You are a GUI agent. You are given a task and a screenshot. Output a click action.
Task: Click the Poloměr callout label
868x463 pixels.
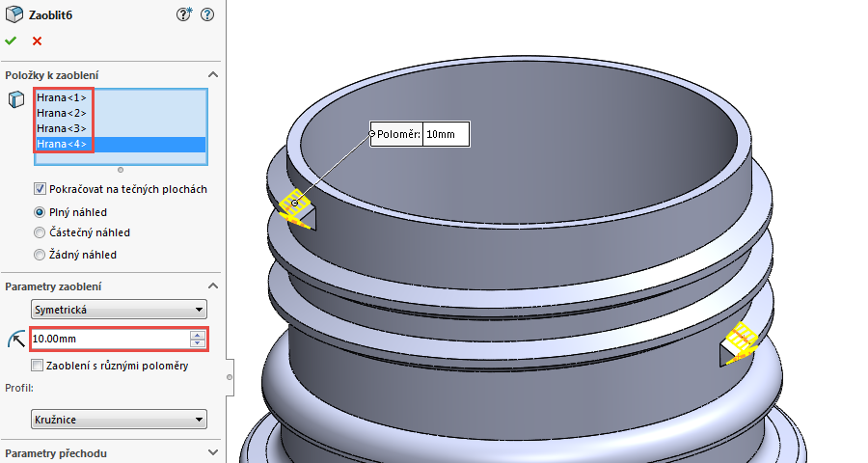tap(398, 134)
